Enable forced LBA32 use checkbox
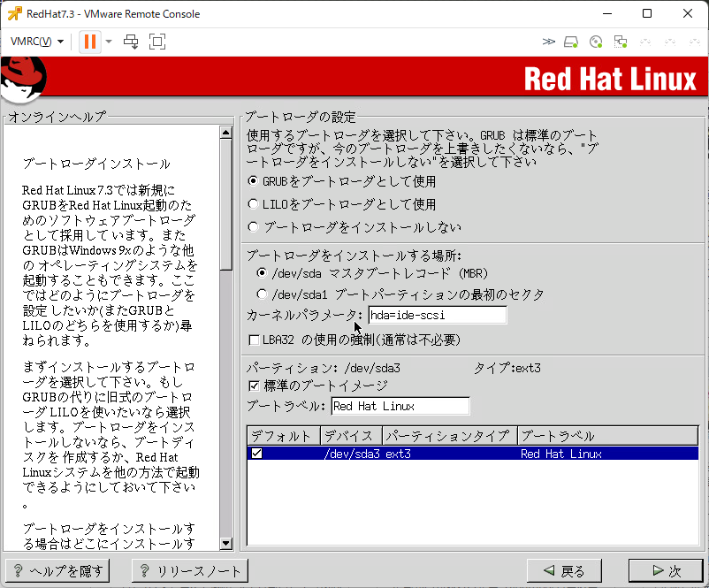 pyautogui.click(x=254, y=340)
